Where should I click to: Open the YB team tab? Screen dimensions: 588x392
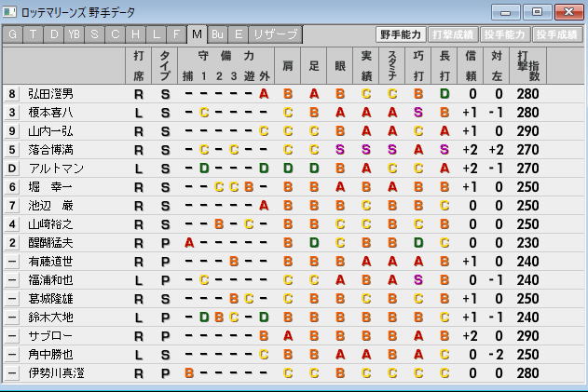[75, 34]
